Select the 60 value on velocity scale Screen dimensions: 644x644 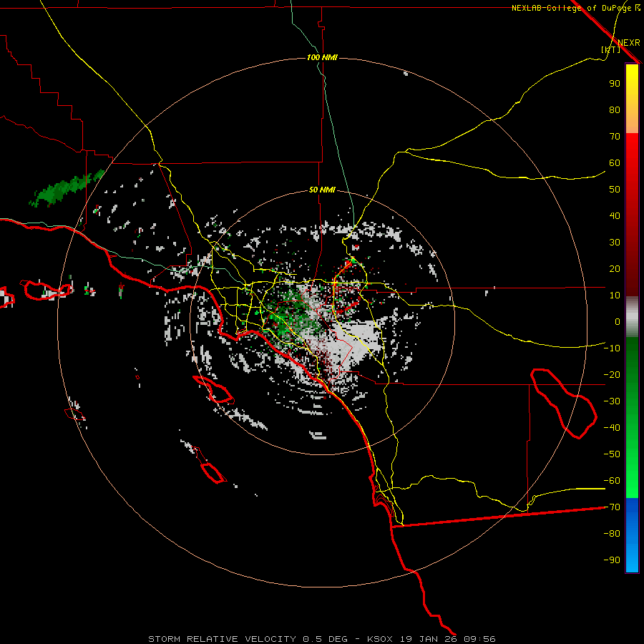(615, 162)
